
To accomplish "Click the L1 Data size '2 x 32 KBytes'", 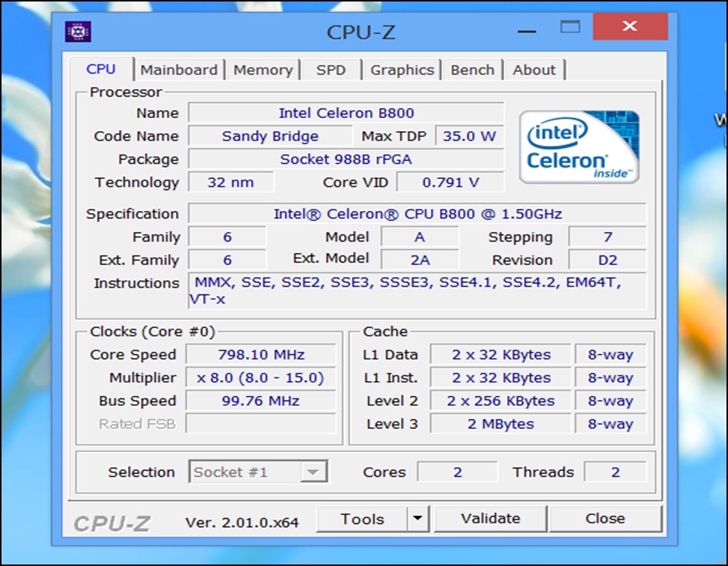I will 501,355.
